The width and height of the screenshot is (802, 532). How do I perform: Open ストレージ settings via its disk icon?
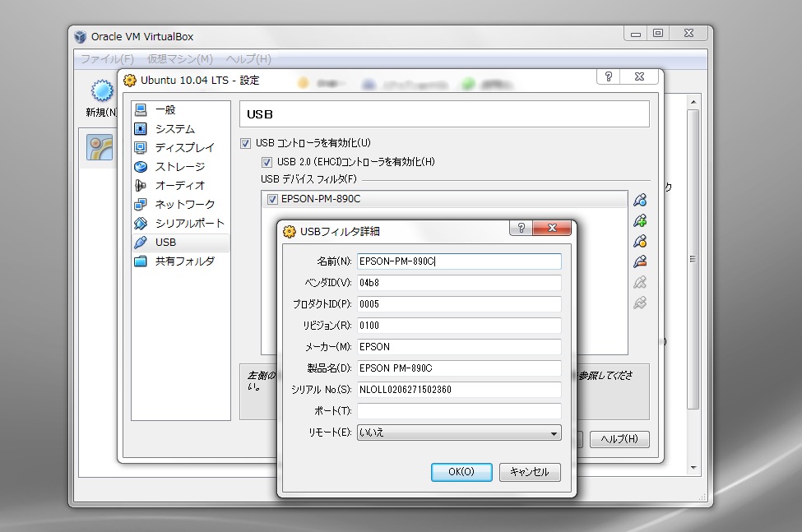coord(141,167)
